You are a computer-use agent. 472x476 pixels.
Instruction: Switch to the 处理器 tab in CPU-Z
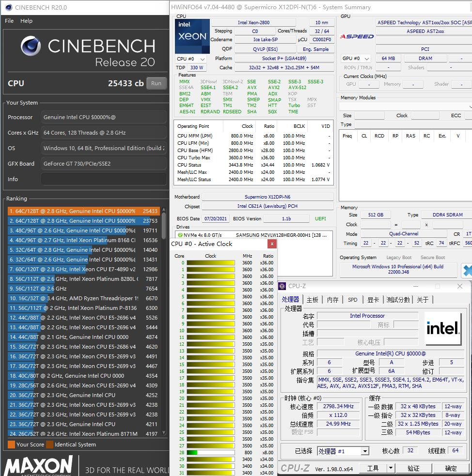[x=290, y=300]
